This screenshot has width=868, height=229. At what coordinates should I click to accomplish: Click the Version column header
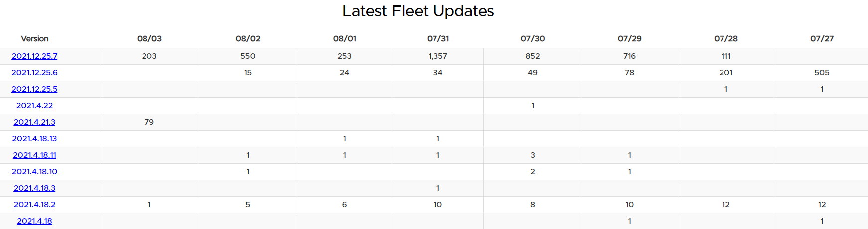tap(34, 39)
